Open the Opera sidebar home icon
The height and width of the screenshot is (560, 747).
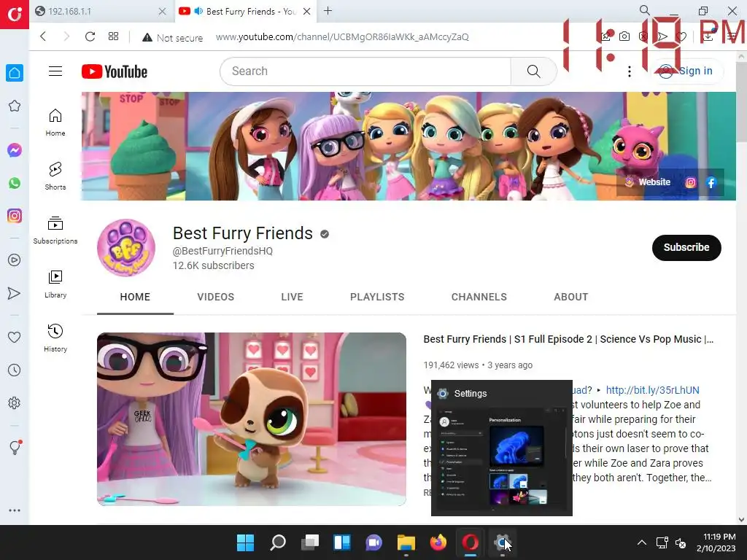coord(15,73)
